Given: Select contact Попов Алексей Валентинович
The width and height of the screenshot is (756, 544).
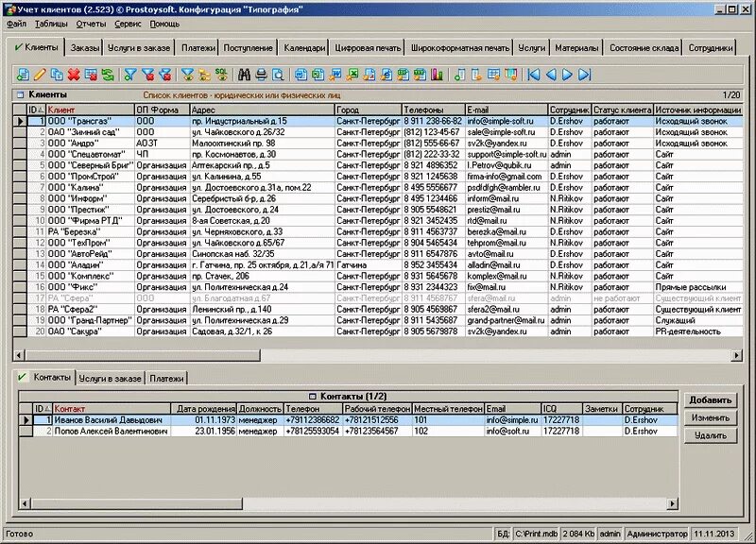Looking at the screenshot, I should [355, 432].
